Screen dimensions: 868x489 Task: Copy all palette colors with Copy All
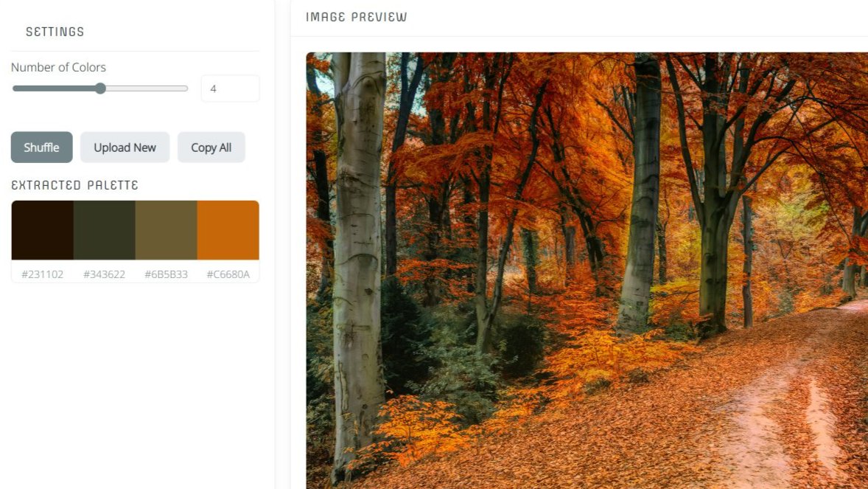point(211,148)
